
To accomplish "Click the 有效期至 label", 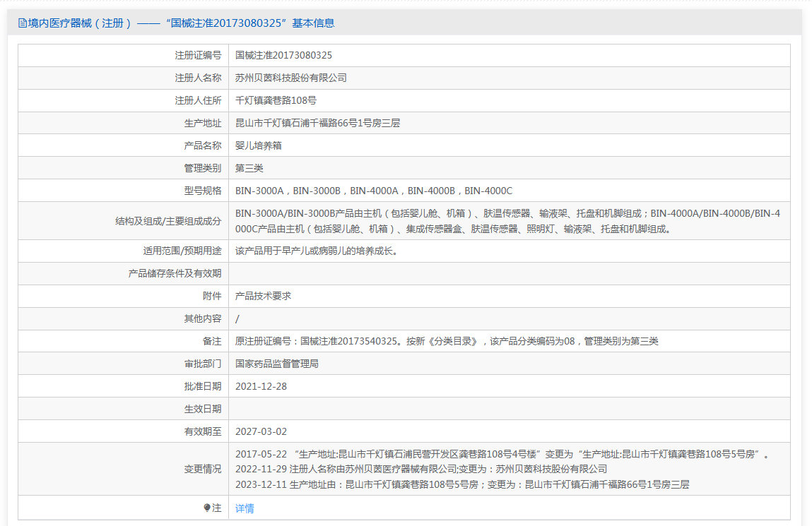I will click(203, 431).
